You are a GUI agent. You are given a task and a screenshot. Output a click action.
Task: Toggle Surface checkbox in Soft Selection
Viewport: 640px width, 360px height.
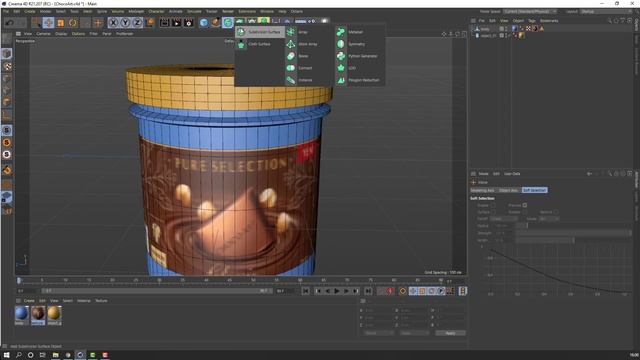coord(493,212)
